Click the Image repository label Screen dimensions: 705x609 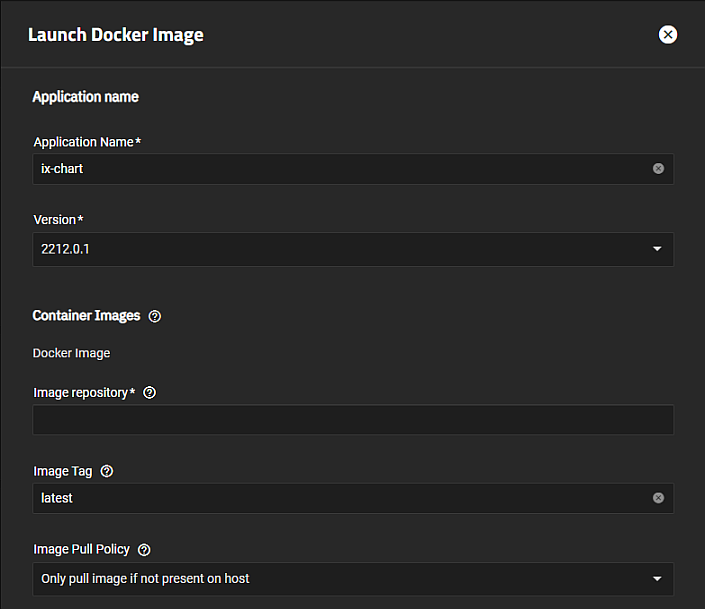84,393
